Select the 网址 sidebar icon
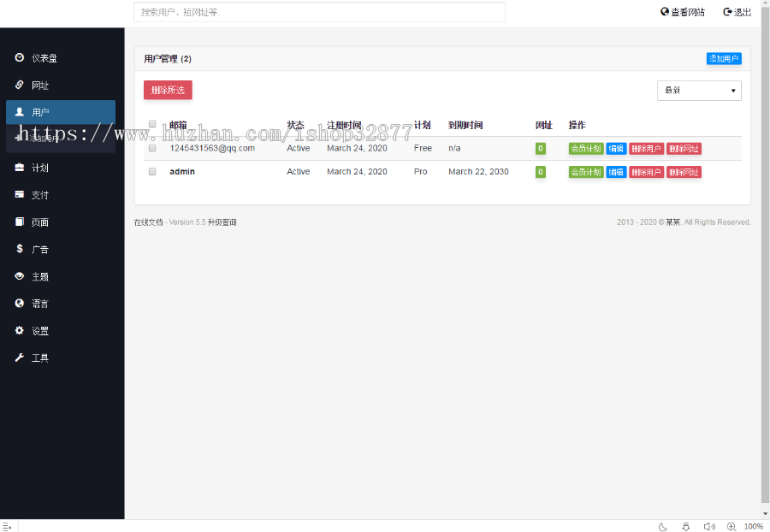Image resolution: width=770 pixels, height=532 pixels. point(19,85)
